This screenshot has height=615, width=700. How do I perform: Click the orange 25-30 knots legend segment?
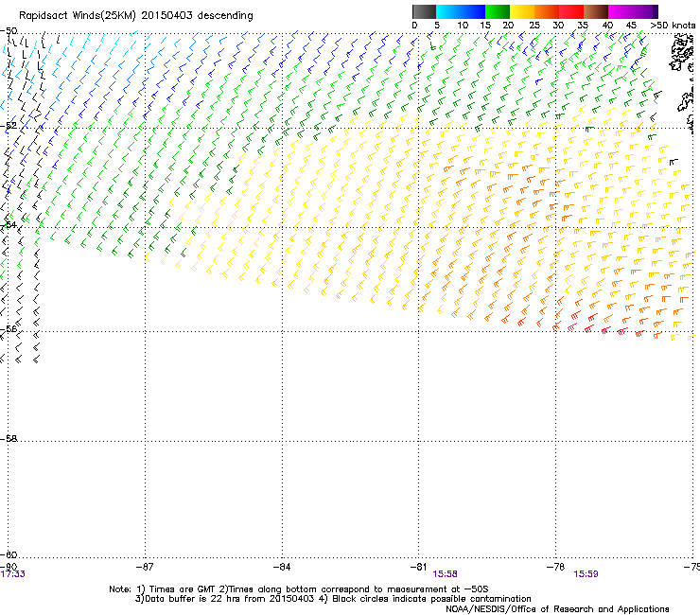point(547,11)
